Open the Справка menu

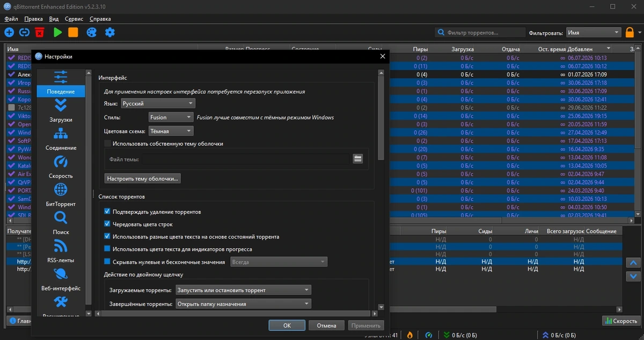(x=100, y=19)
